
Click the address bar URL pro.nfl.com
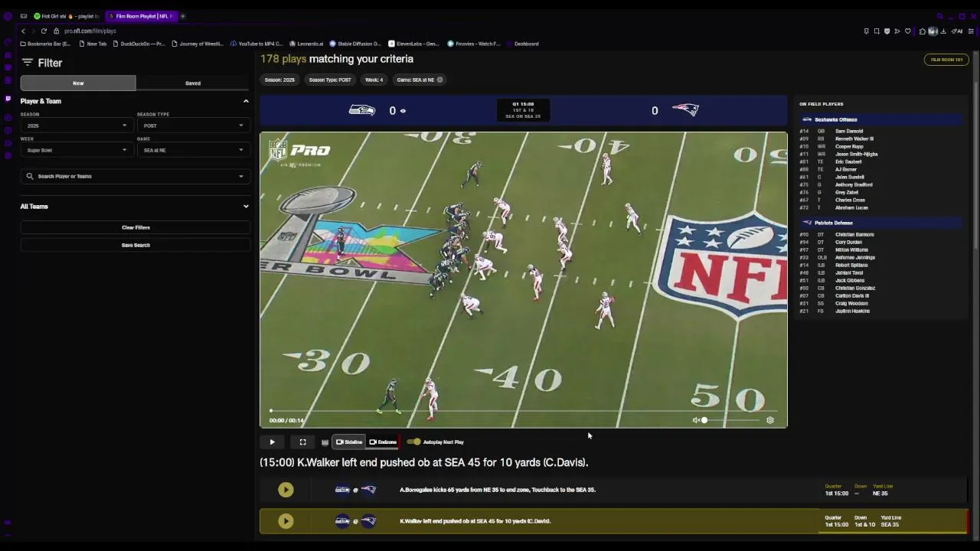[x=90, y=31]
